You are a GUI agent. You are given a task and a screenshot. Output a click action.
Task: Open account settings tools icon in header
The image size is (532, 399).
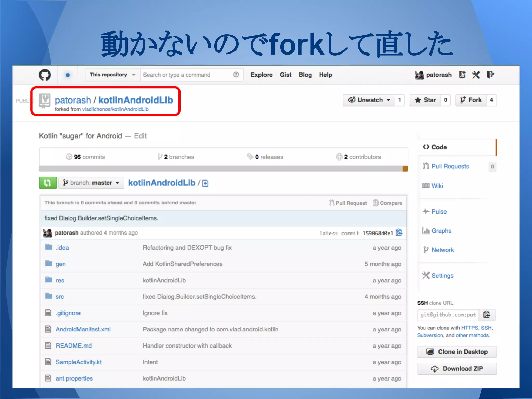tap(476, 75)
